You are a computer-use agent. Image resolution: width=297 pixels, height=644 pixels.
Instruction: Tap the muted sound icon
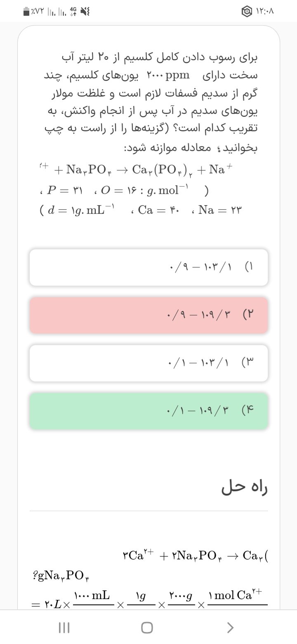click(x=85, y=12)
